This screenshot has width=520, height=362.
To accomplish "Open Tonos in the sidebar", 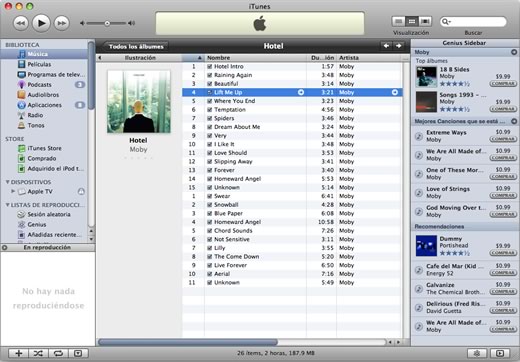I will click(x=44, y=125).
